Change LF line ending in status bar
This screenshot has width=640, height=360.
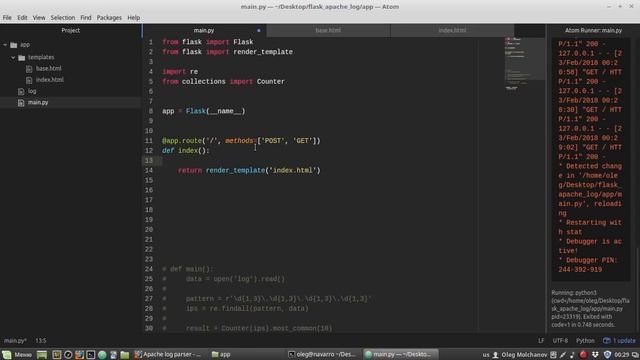[x=541, y=340]
